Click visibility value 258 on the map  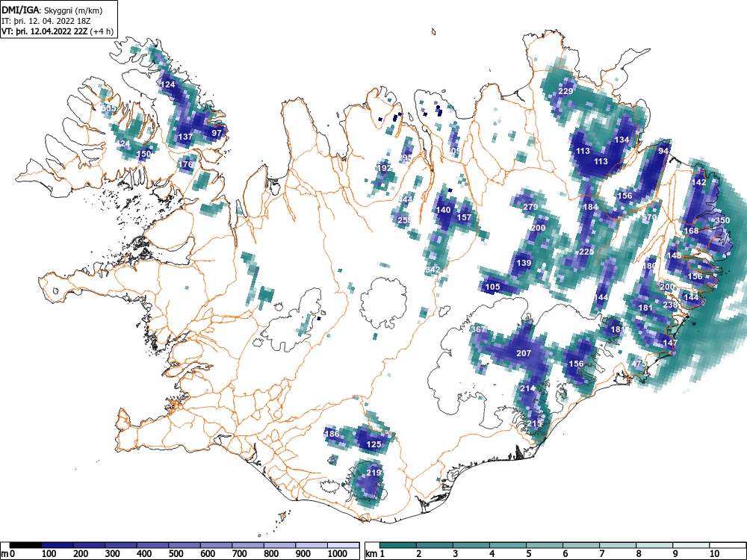coord(404,220)
